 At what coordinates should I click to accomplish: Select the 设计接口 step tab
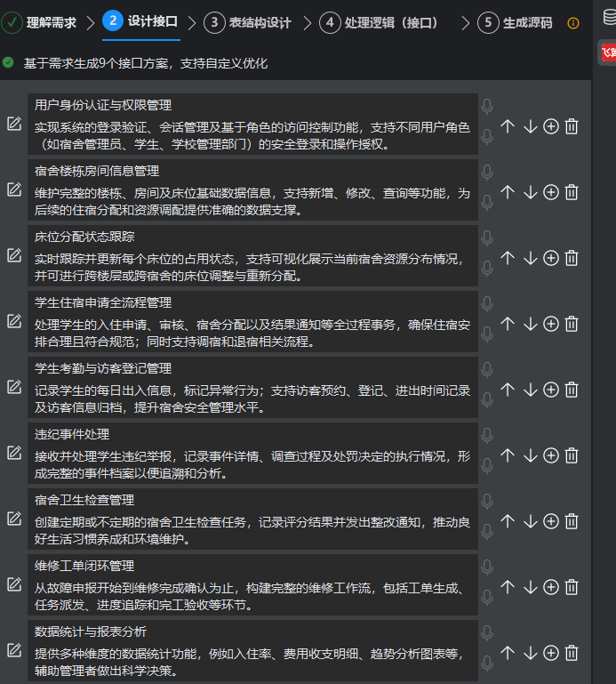[140, 21]
